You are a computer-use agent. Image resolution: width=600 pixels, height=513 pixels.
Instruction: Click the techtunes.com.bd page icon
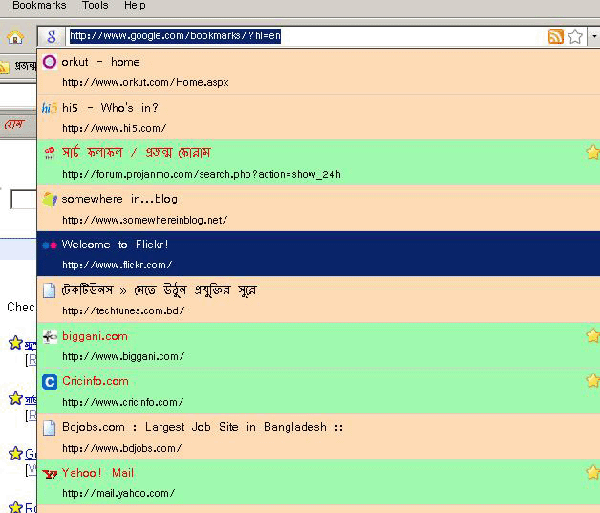50,290
